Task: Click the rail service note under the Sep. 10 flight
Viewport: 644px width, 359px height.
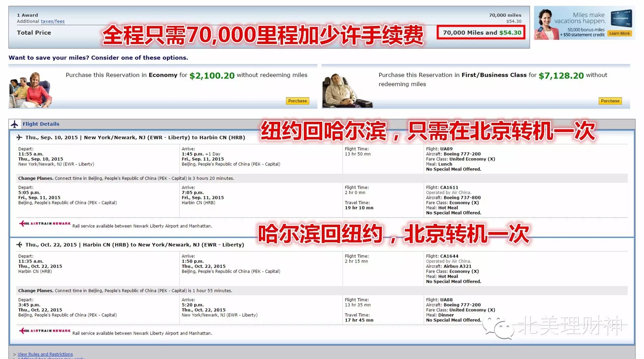Action: click(x=142, y=226)
